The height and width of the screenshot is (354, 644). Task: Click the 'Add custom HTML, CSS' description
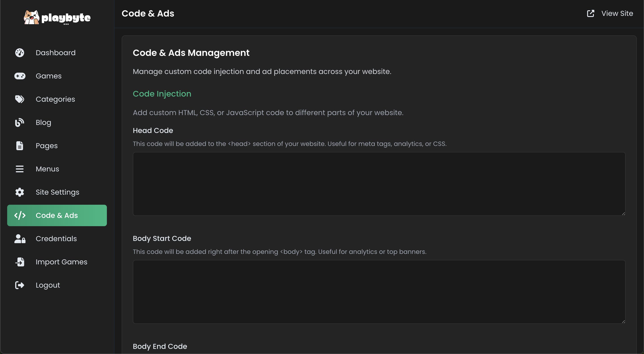click(x=268, y=113)
